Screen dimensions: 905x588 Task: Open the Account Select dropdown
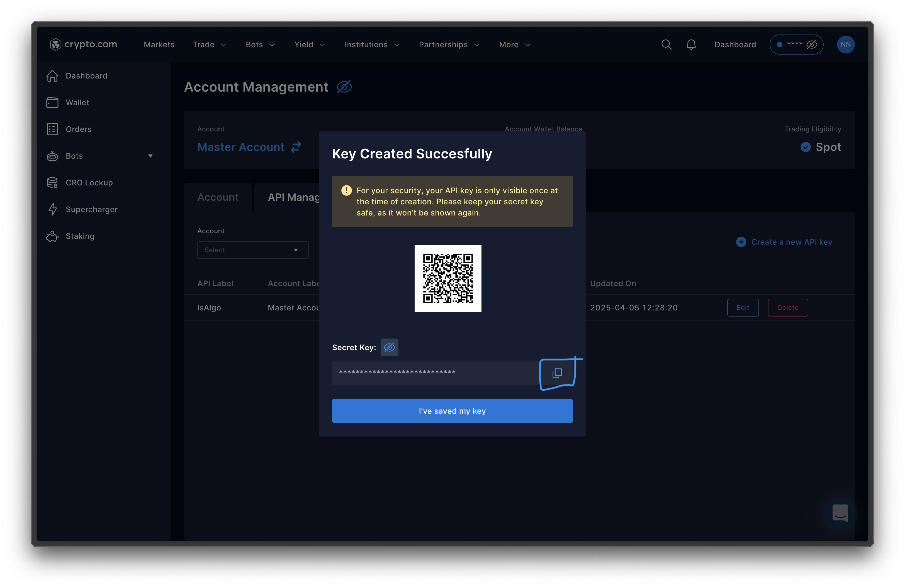pyautogui.click(x=252, y=250)
